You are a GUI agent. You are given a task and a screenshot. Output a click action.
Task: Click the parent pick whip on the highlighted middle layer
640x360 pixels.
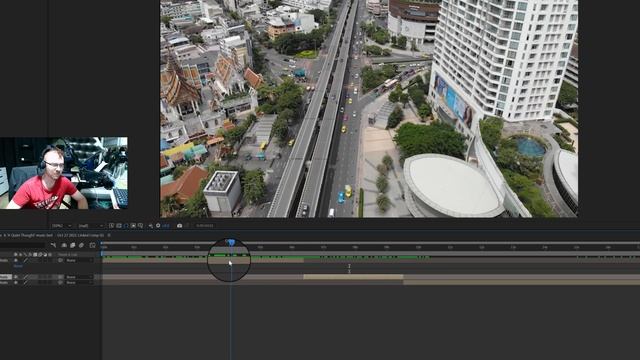coord(60,277)
